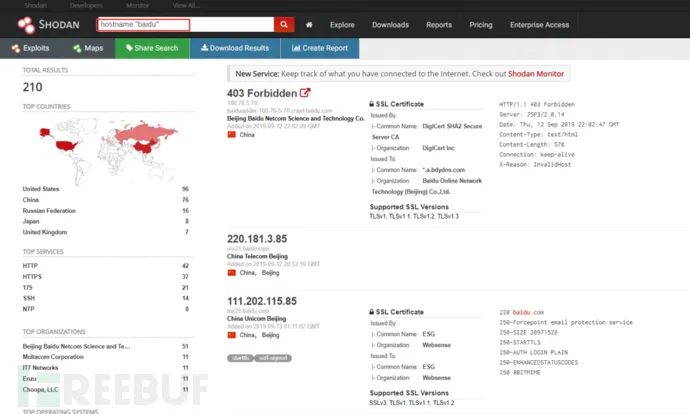The height and width of the screenshot is (414, 690).
Task: Open the Downloads page
Action: pyautogui.click(x=390, y=25)
